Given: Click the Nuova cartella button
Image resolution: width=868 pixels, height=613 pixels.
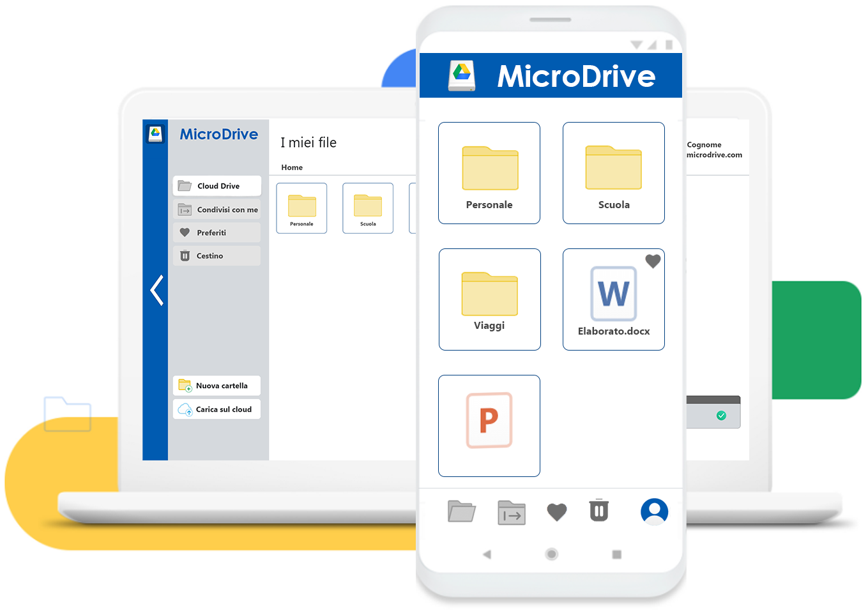Looking at the screenshot, I should click(x=217, y=386).
